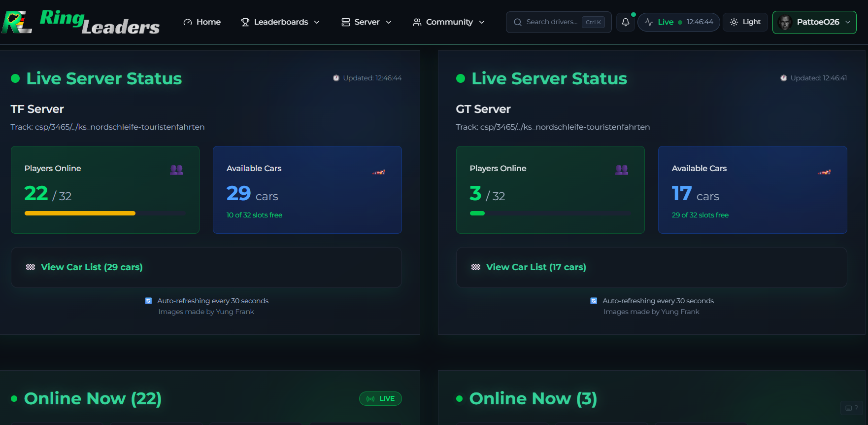Click TF Server players online progress bar
868x425 pixels.
pyautogui.click(x=105, y=213)
